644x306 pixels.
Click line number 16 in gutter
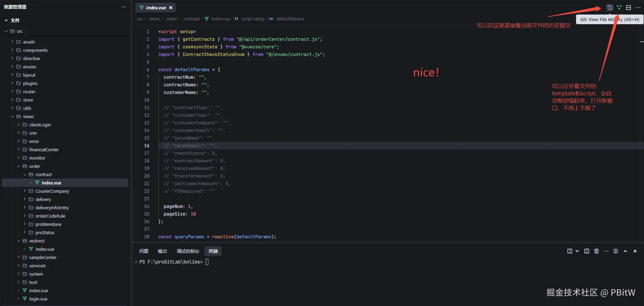[x=147, y=145]
